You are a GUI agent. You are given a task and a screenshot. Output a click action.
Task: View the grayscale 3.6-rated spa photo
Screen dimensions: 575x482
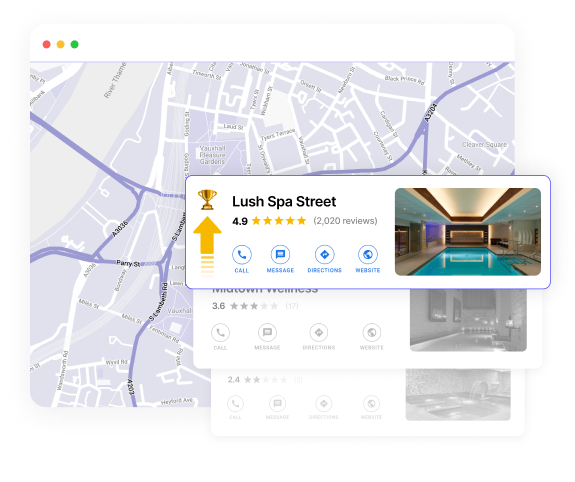pyautogui.click(x=468, y=320)
